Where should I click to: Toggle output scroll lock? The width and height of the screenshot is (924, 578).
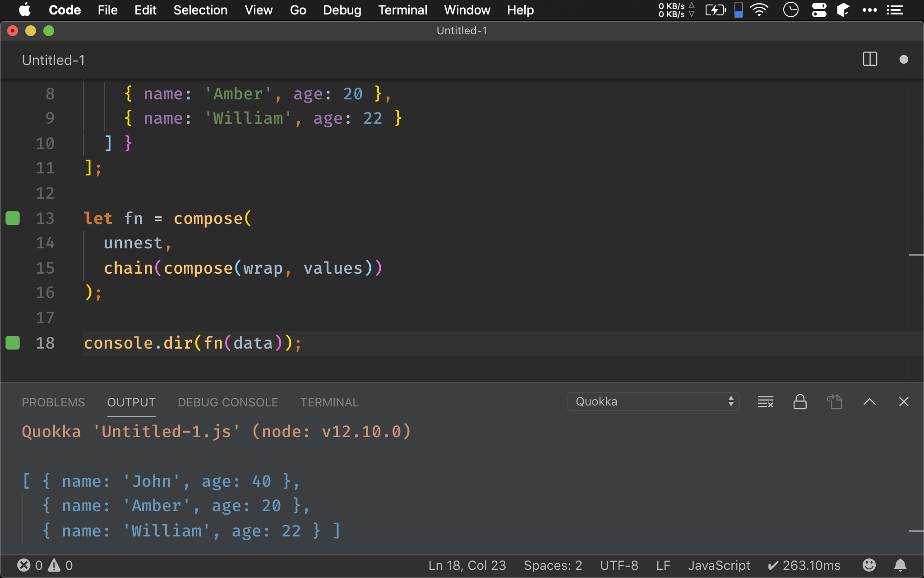(800, 401)
